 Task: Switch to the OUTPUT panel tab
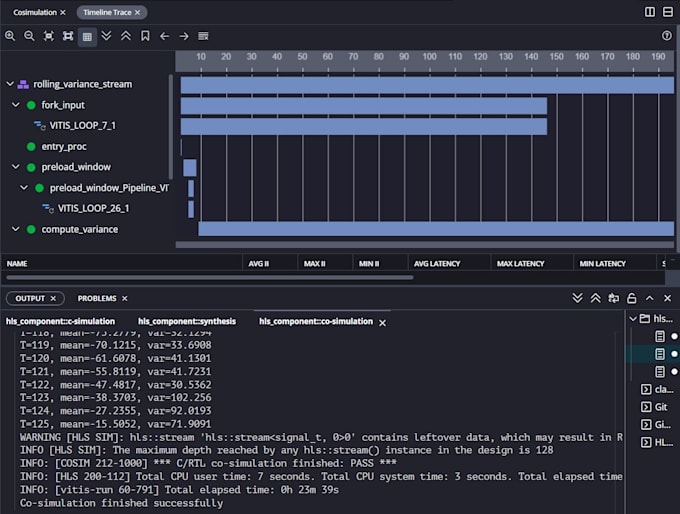[x=30, y=298]
